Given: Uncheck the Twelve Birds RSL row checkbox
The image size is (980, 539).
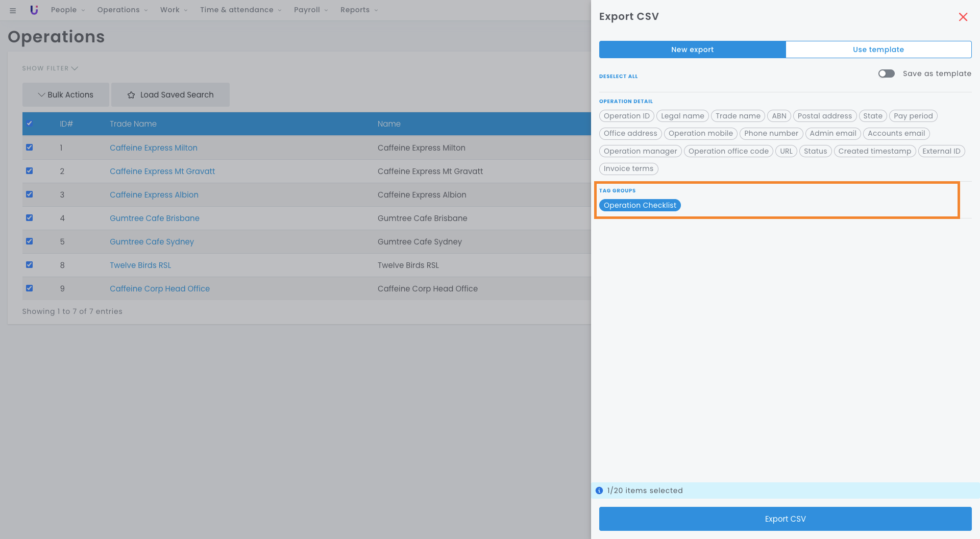Looking at the screenshot, I should tap(30, 265).
